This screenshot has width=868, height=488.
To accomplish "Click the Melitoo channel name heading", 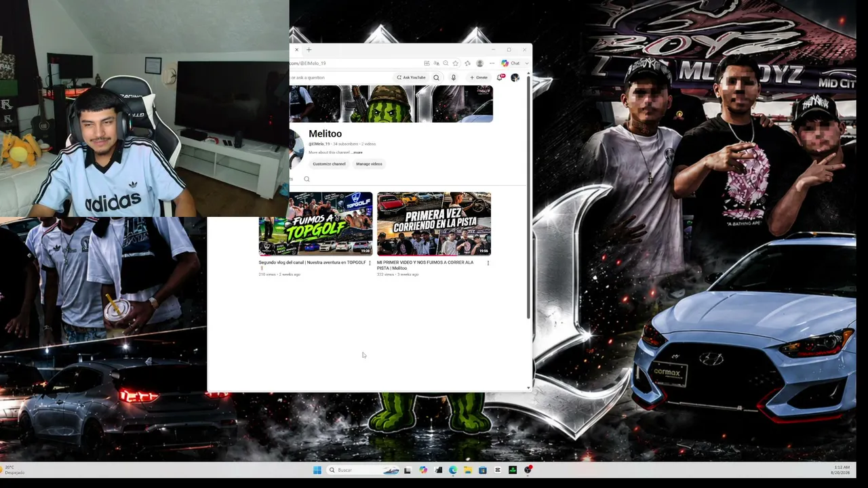I will [x=325, y=134].
